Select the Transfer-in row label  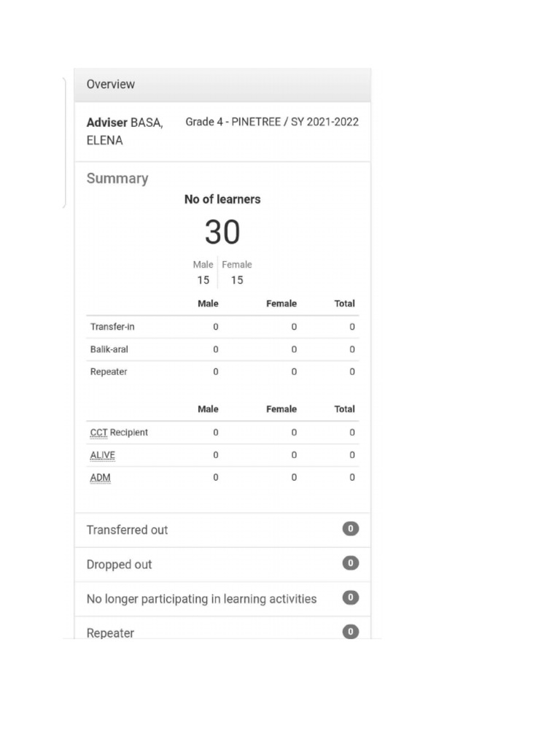(x=112, y=327)
